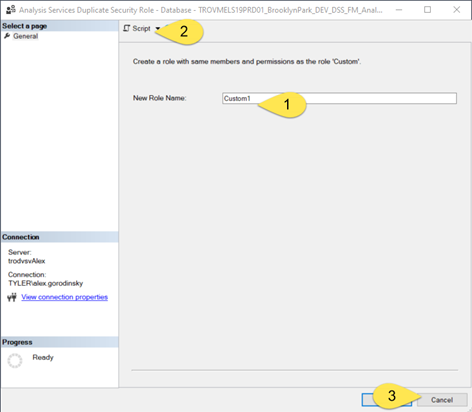
Task: Click the Progress spinner icon
Action: (x=15, y=361)
